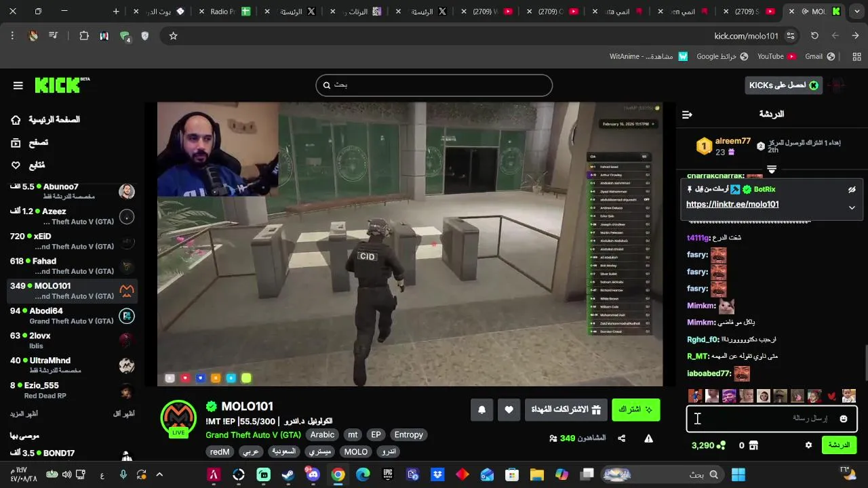This screenshot has width=868, height=488.
Task: Click the Get KICKs button
Action: coord(783,85)
